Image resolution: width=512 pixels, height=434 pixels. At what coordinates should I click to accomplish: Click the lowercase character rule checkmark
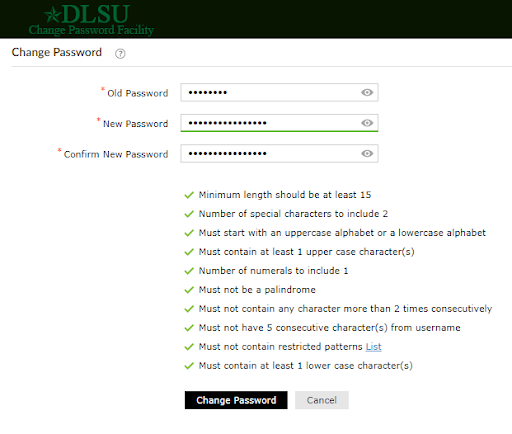pyautogui.click(x=189, y=366)
